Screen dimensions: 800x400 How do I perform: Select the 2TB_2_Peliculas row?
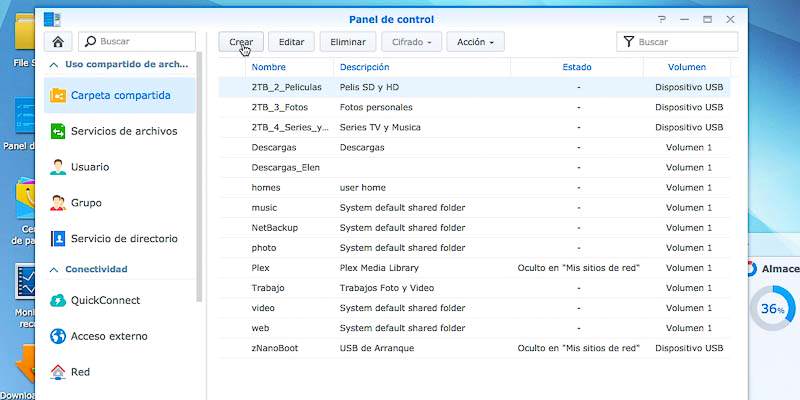point(474,87)
